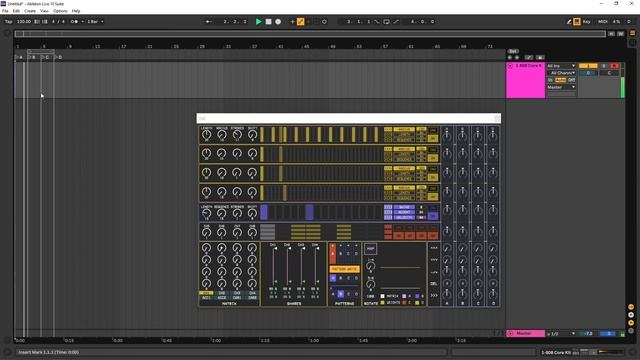Click the >>> shift-right button in plugin
Screen dimensions: 640x360
433,295
